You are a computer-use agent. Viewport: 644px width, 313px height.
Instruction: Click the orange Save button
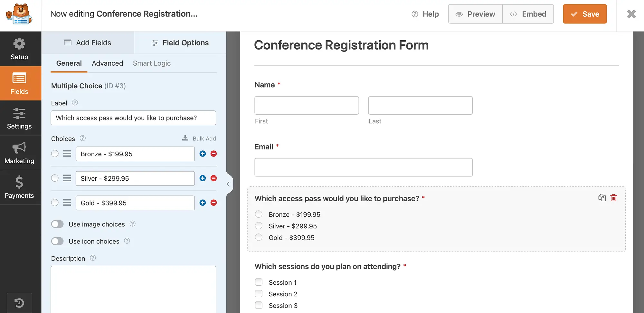pos(584,14)
